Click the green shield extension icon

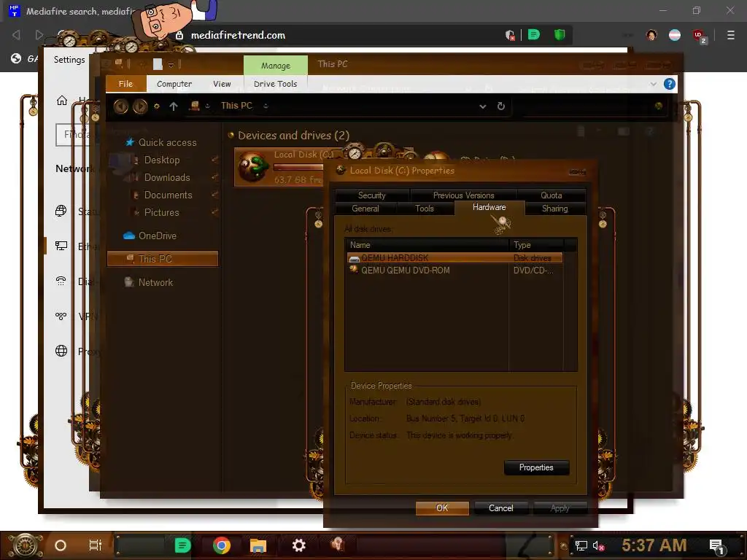560,35
